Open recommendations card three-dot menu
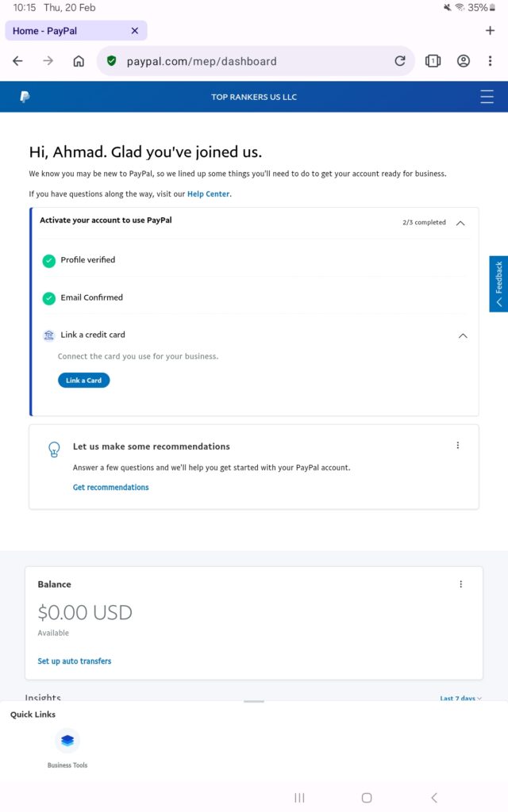The height and width of the screenshot is (812, 508). pyautogui.click(x=458, y=446)
